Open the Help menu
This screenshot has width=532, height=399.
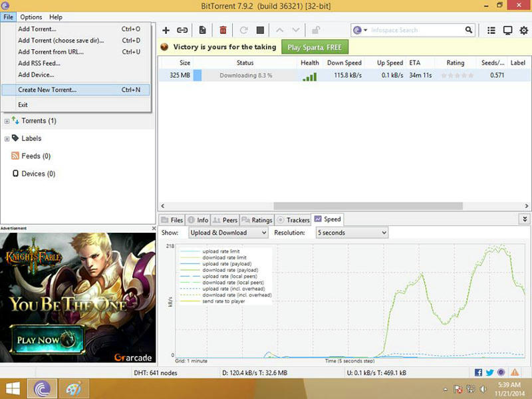[56, 17]
